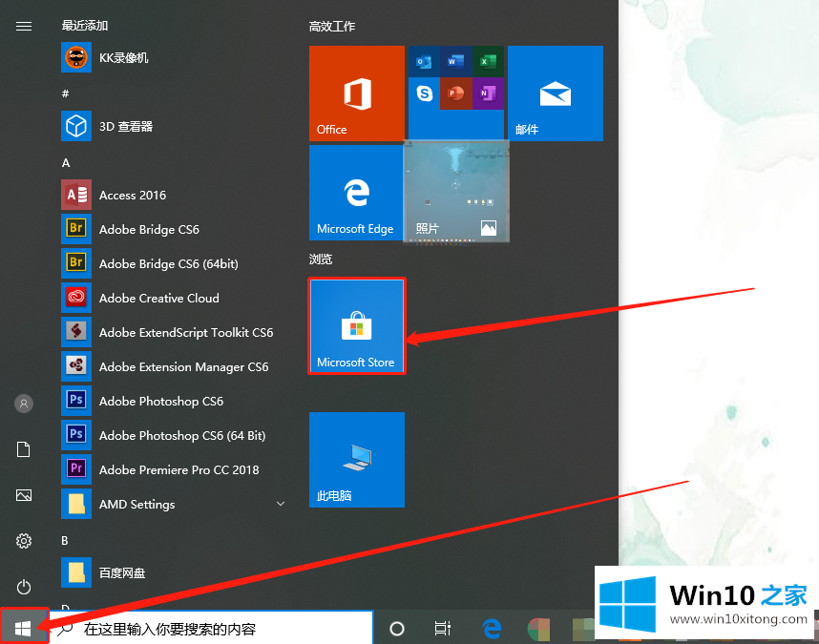Open the 百度网盘 folder entry
The image size is (819, 644).
175,572
